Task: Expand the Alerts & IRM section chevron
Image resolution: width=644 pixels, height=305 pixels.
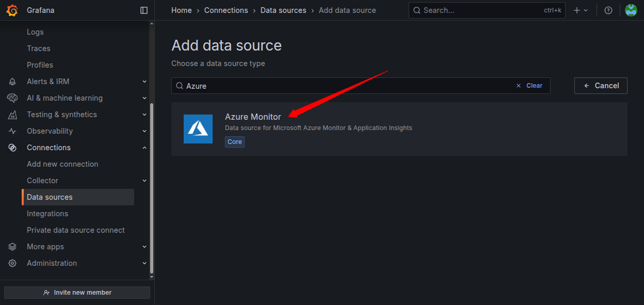Action: coord(144,82)
